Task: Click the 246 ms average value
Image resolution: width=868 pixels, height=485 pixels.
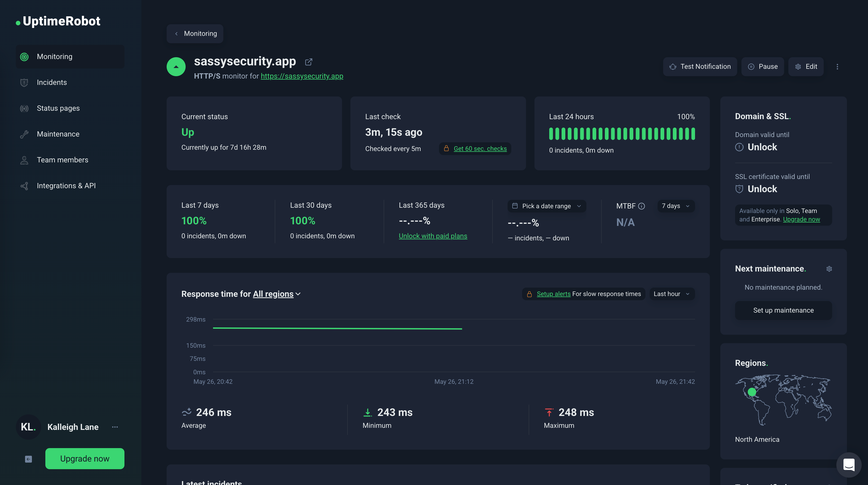Action: tap(214, 413)
